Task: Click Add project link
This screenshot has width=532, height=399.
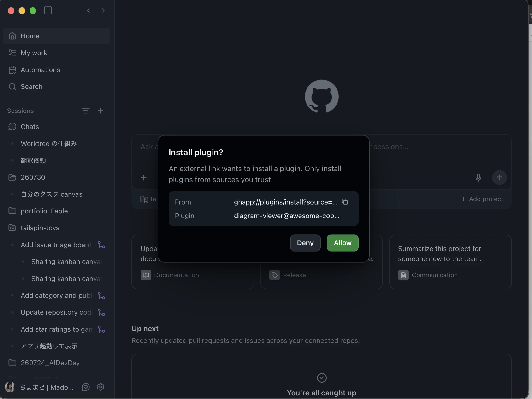Action: tap(482, 199)
